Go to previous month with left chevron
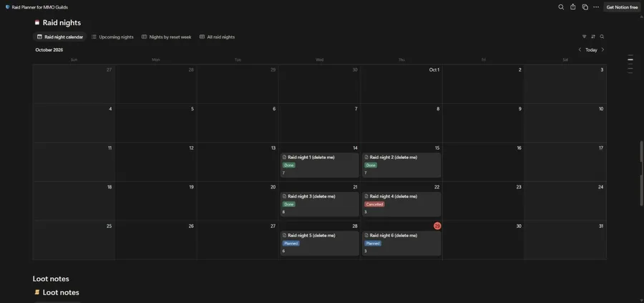644x303 pixels. pyautogui.click(x=580, y=49)
